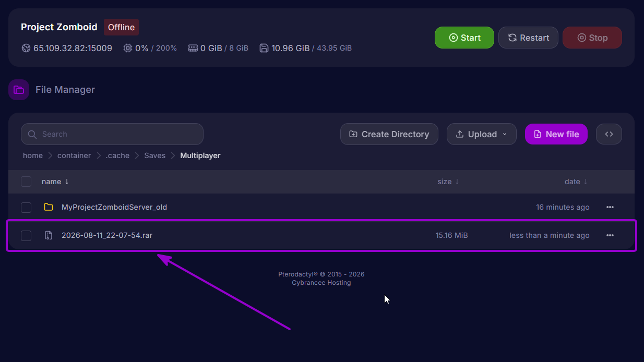
Task: Open options menu for the rar file
Action: 610,235
